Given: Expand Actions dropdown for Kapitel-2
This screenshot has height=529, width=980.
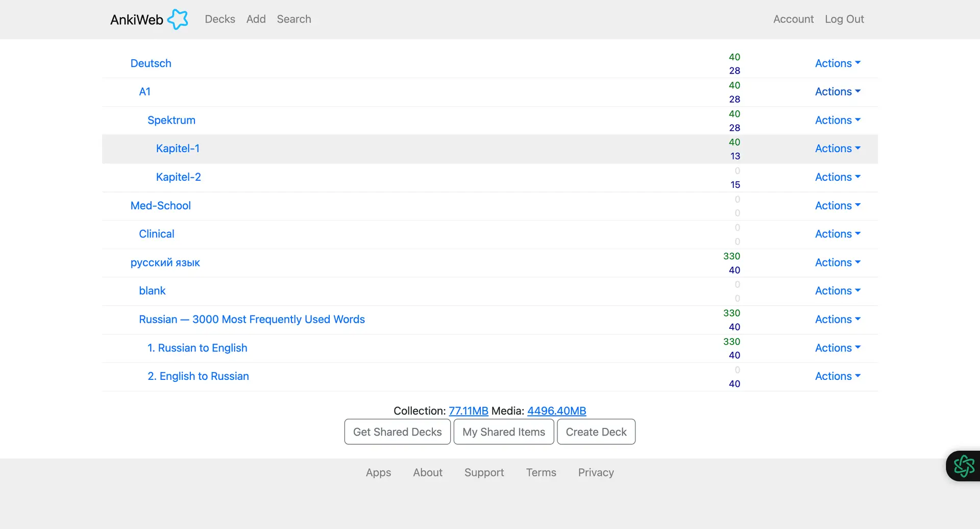Looking at the screenshot, I should (x=838, y=177).
